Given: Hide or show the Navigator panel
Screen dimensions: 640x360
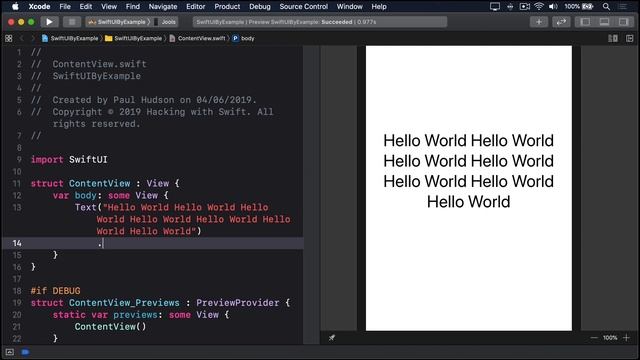Looking at the screenshot, I should pos(585,22).
